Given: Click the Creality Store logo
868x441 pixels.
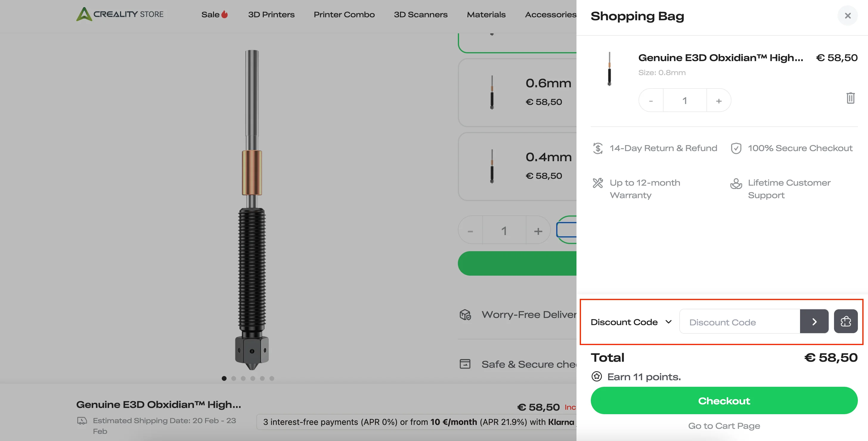Looking at the screenshot, I should 120,14.
